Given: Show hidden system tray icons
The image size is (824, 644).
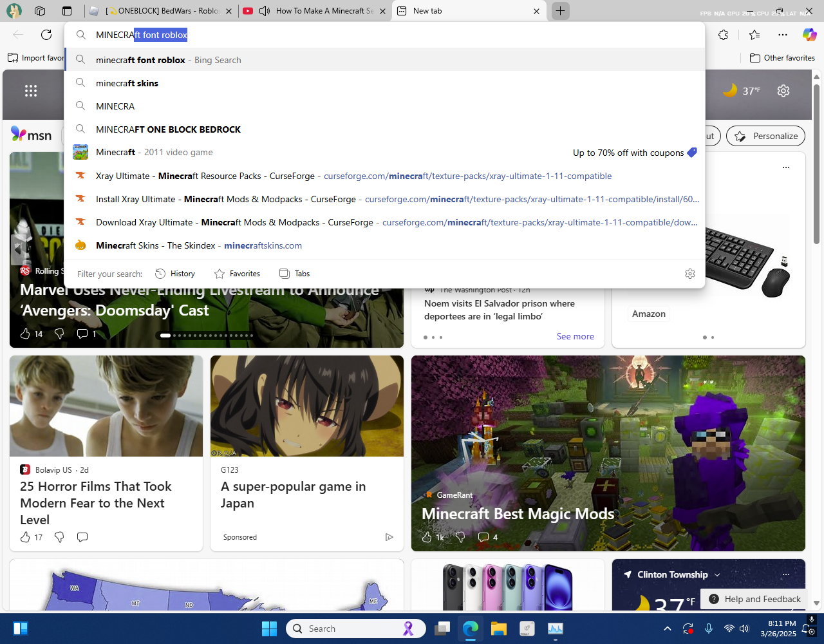Looking at the screenshot, I should 668,629.
